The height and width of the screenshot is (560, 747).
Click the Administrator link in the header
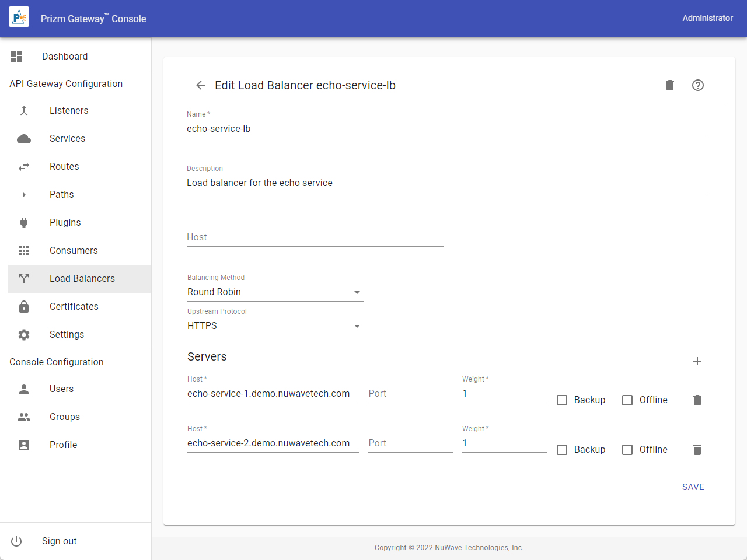pyautogui.click(x=707, y=18)
